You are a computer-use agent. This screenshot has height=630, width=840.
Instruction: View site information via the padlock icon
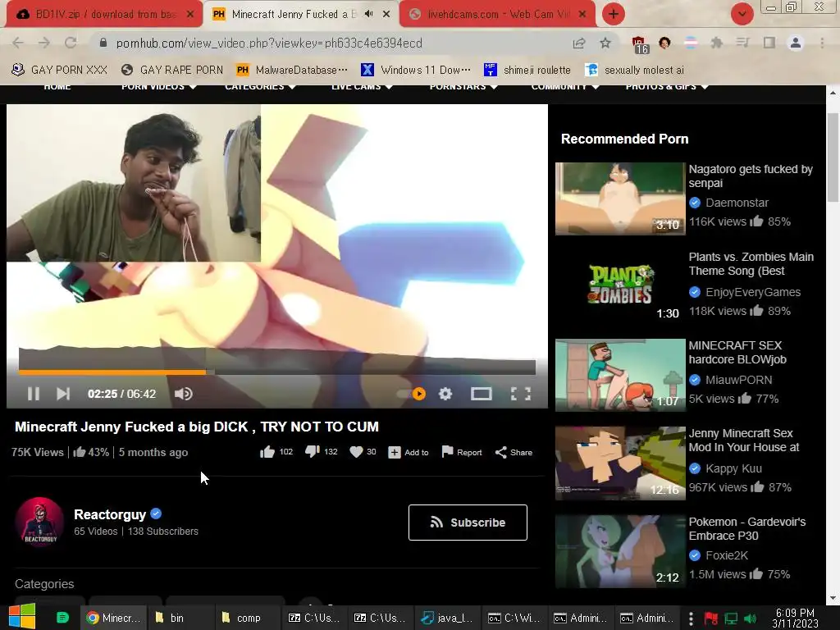pyautogui.click(x=103, y=43)
